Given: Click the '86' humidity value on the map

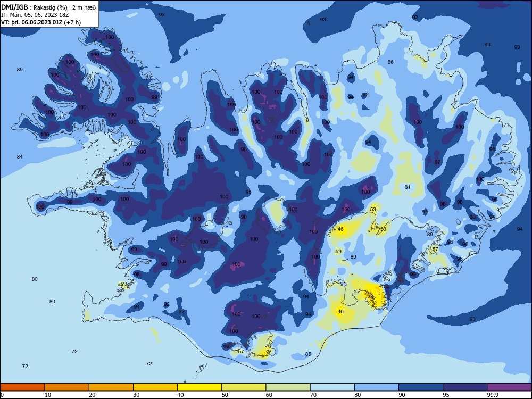Looking at the screenshot, I should point(390,62).
